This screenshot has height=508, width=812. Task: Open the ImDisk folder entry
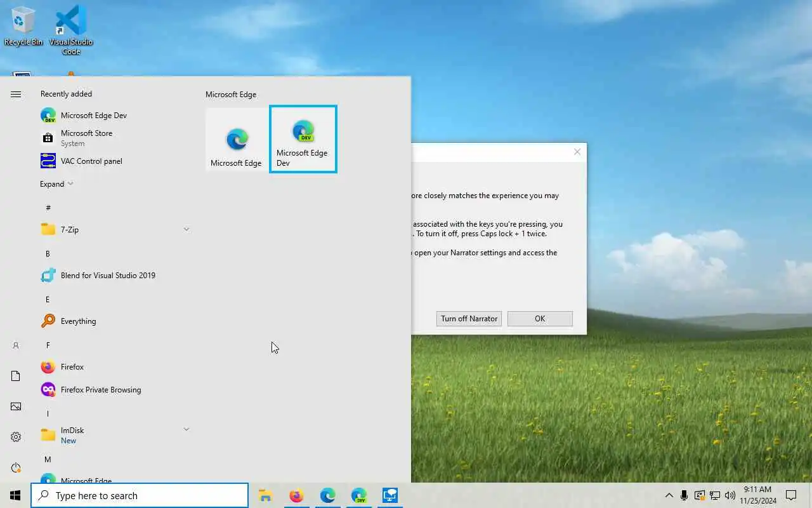(x=114, y=436)
